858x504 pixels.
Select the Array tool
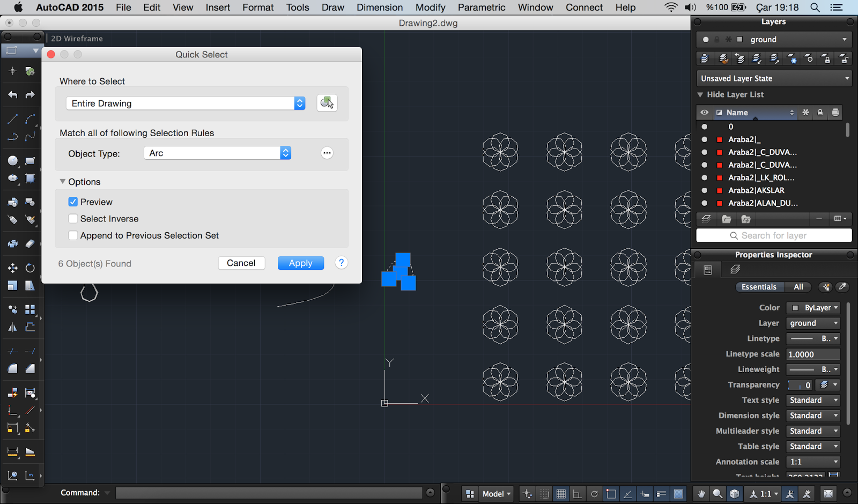tap(30, 310)
